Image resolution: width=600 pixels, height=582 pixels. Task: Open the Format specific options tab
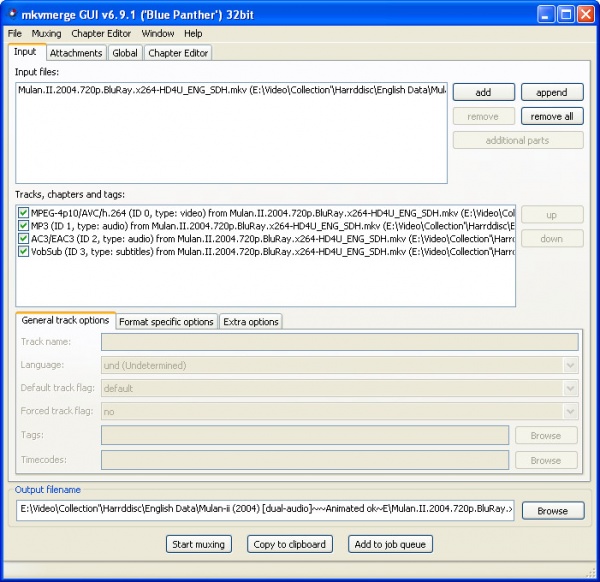pyautogui.click(x=166, y=321)
